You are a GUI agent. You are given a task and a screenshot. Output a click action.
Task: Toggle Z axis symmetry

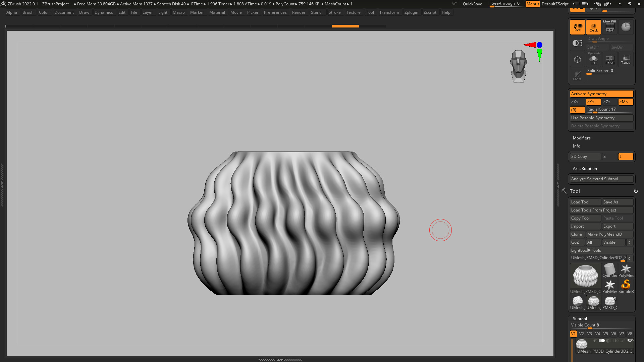pos(609,102)
